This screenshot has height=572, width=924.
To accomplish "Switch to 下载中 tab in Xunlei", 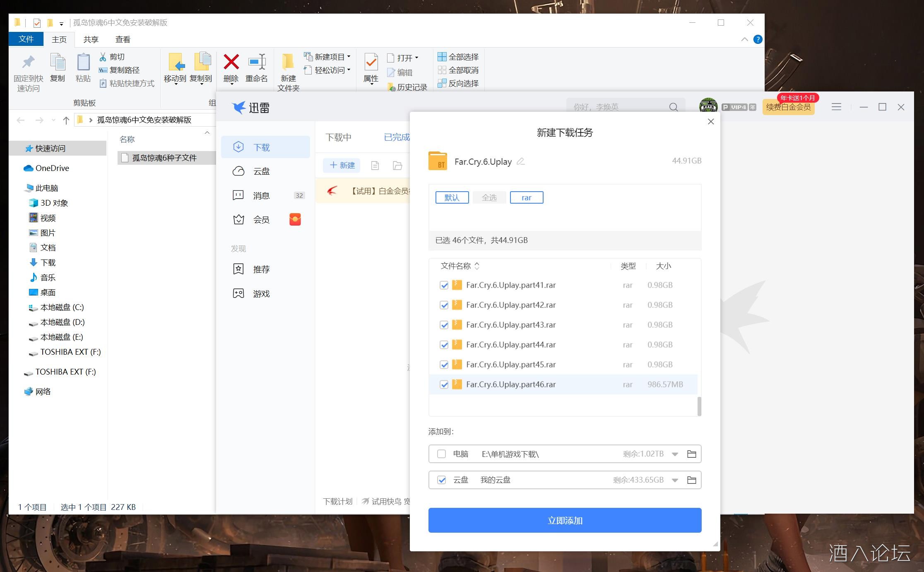I will tap(338, 137).
